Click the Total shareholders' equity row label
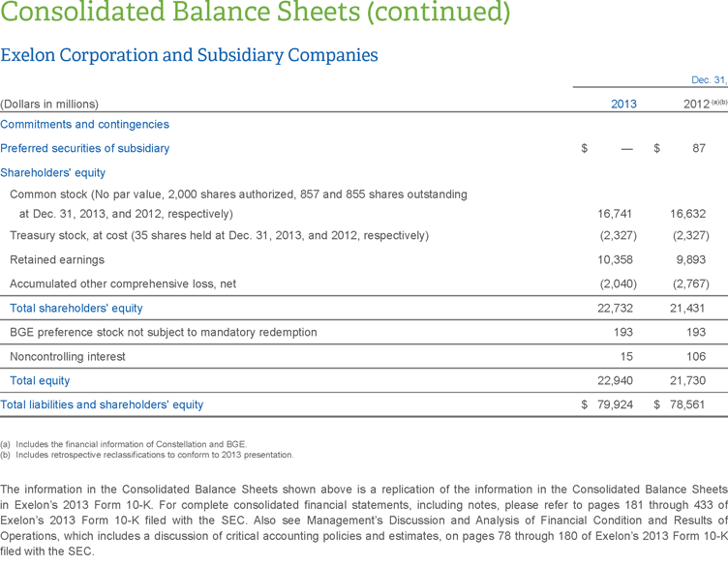728x566 pixels. [x=76, y=308]
